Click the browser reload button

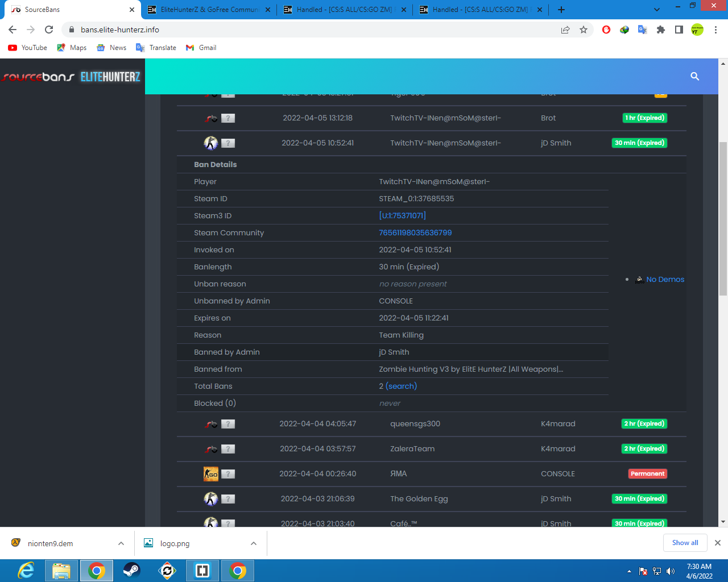pyautogui.click(x=49, y=30)
